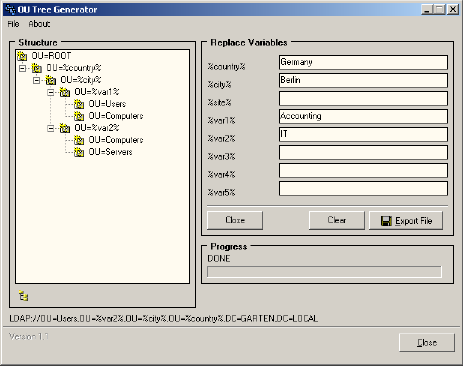Click the tree structure icon below the Structure list
Screen dimensions: 463x366
[x=23, y=296]
